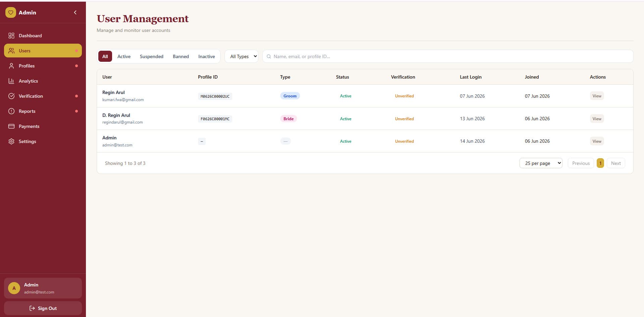This screenshot has height=317, width=644.
Task: Select the All status filter tab
Action: coord(105,56)
